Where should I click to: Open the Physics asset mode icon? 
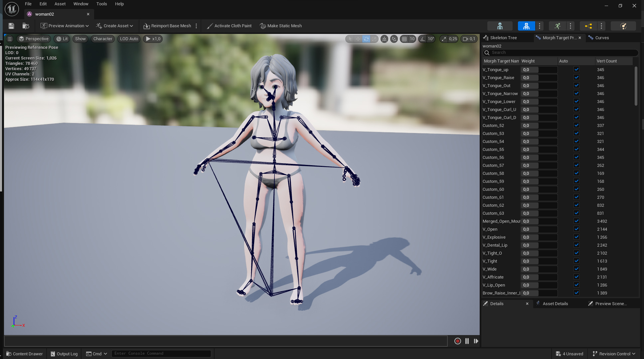click(623, 26)
